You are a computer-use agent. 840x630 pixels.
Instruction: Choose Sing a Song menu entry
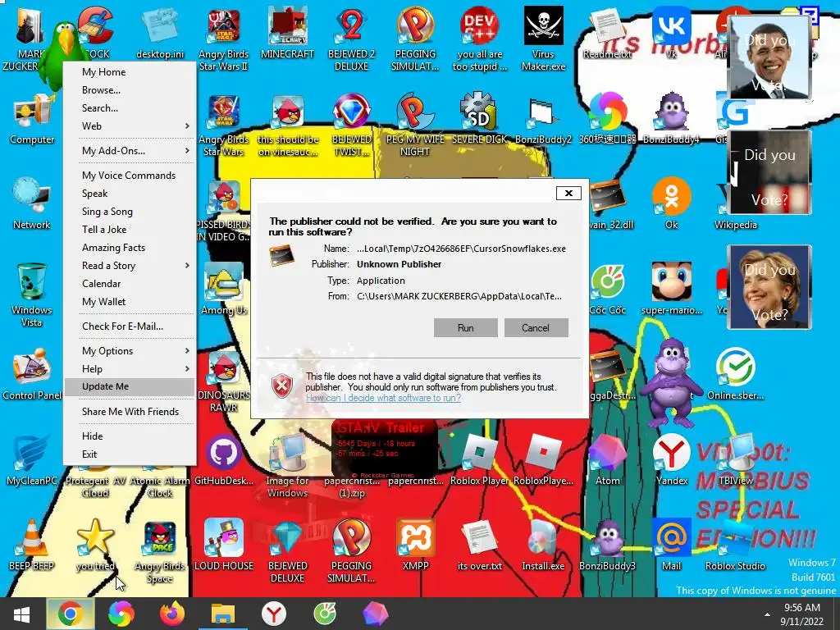point(130,212)
